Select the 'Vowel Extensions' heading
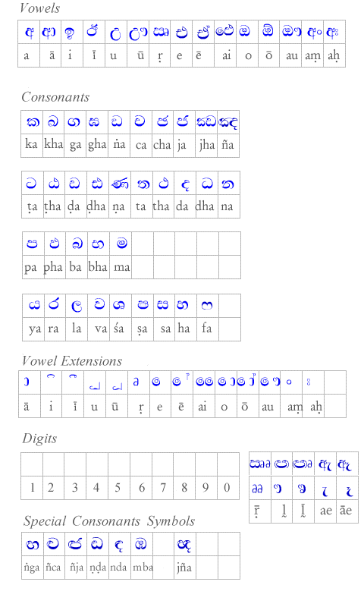This screenshot has height=607, width=364. [x=72, y=361]
